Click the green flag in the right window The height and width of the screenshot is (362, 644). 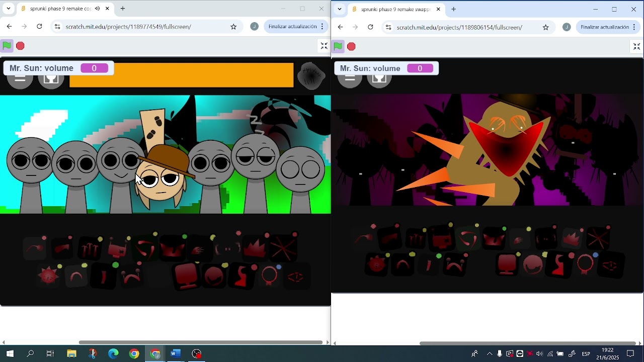[x=338, y=47]
